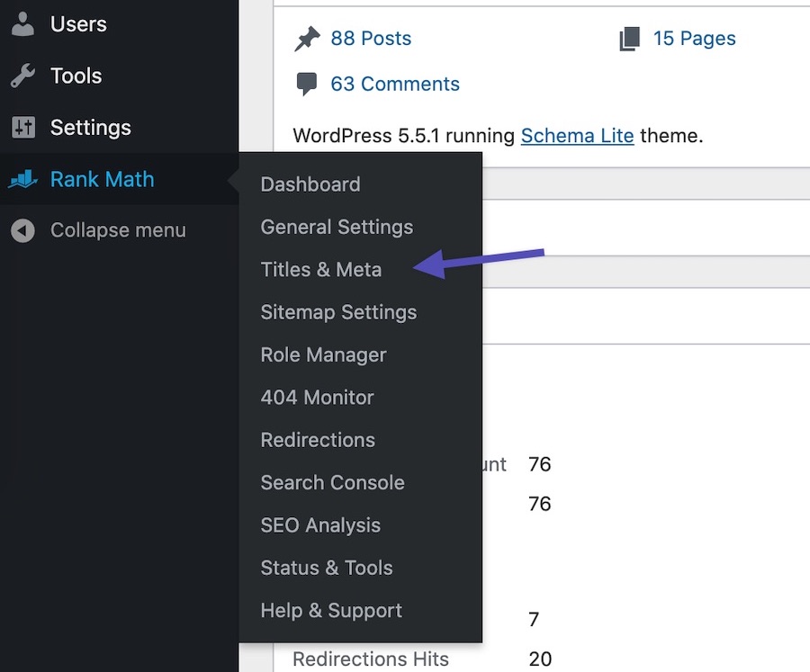This screenshot has width=810, height=672.
Task: Click the comment bubble icon
Action: (x=307, y=85)
